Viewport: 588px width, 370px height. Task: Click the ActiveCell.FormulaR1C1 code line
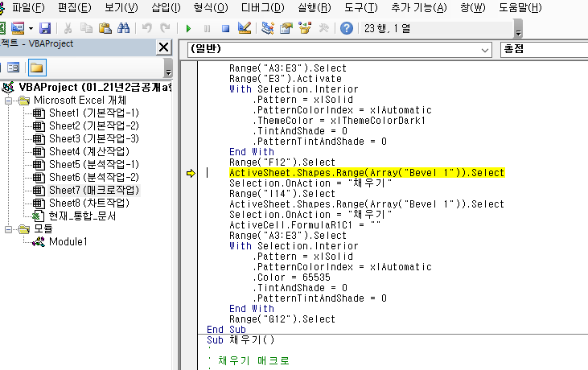(305, 225)
